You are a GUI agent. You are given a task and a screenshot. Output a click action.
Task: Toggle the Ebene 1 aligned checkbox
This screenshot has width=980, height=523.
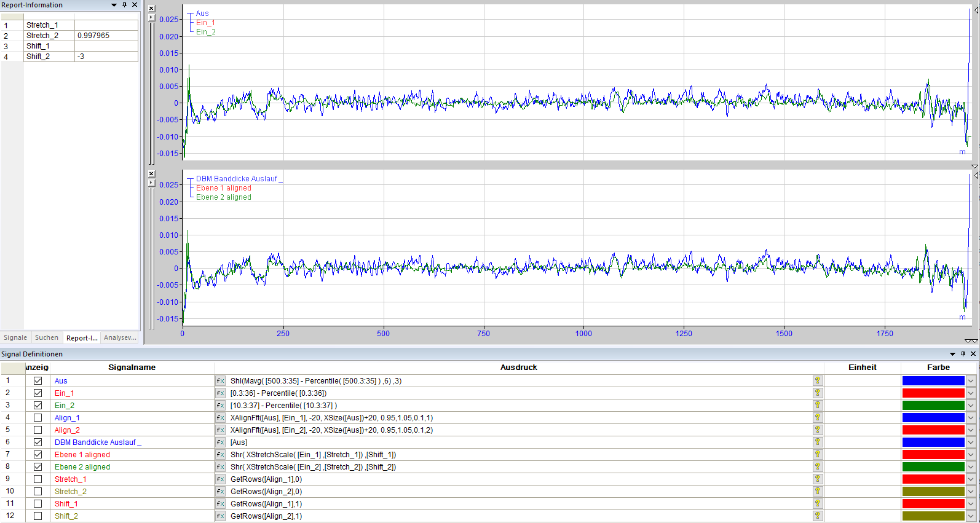point(38,455)
